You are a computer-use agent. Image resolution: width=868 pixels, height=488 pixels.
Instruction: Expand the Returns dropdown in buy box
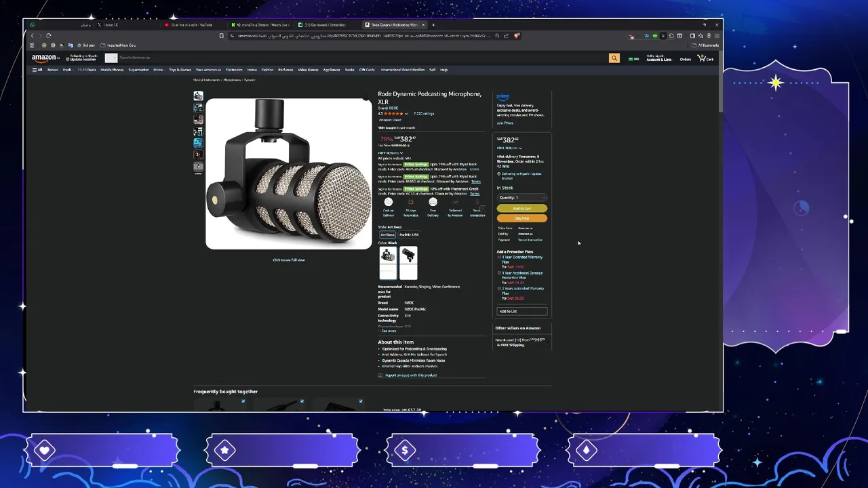click(509, 148)
